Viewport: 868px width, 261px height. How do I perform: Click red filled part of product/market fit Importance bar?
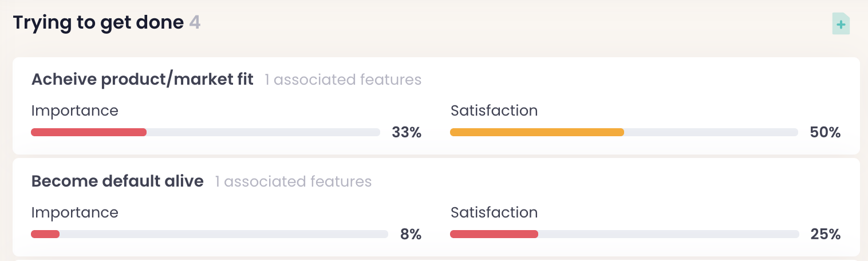click(x=89, y=132)
